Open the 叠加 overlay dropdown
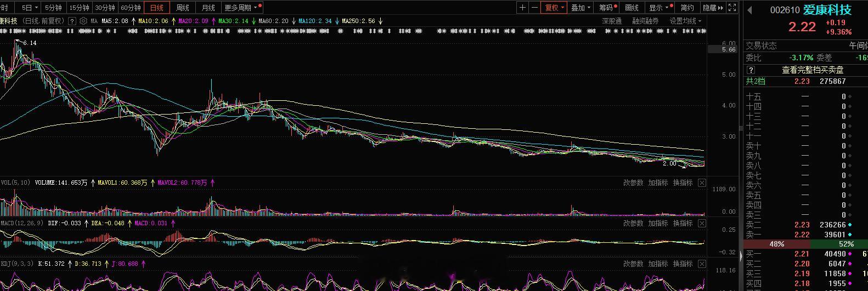 (x=580, y=8)
